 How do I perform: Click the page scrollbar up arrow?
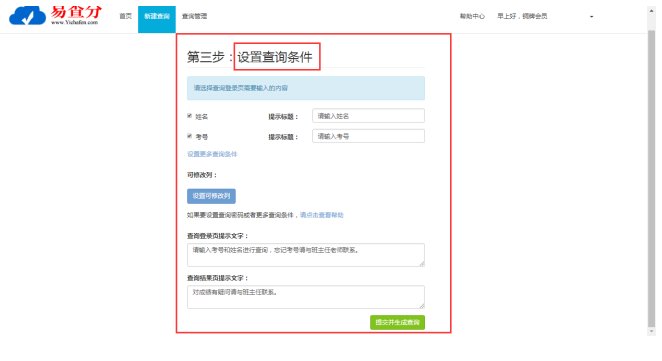coord(651,11)
